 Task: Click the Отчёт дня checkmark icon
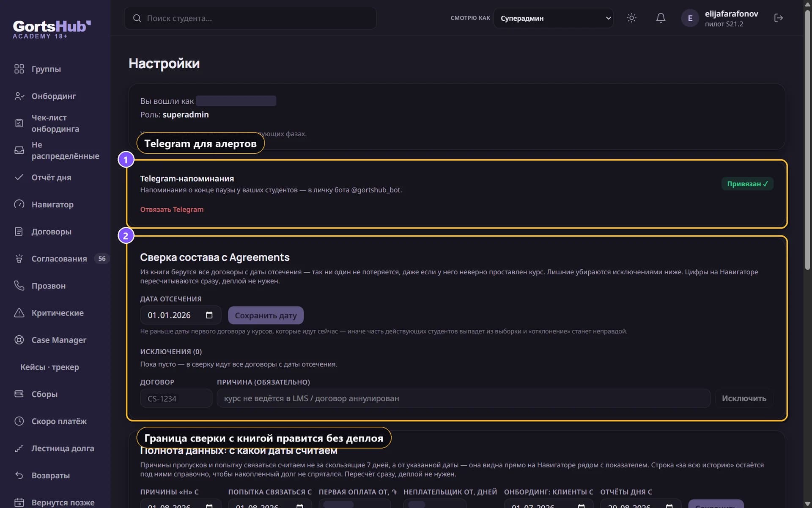pyautogui.click(x=19, y=177)
